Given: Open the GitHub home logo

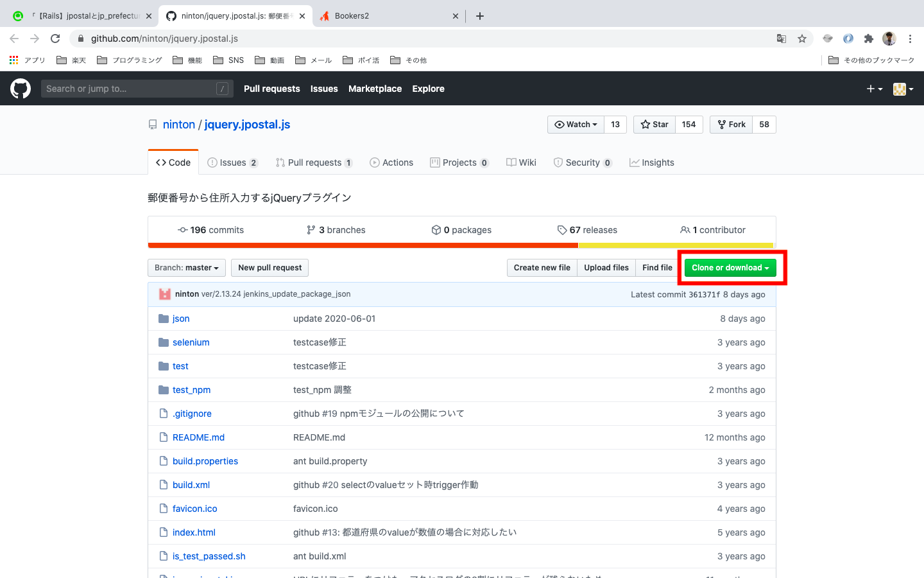Looking at the screenshot, I should click(21, 89).
